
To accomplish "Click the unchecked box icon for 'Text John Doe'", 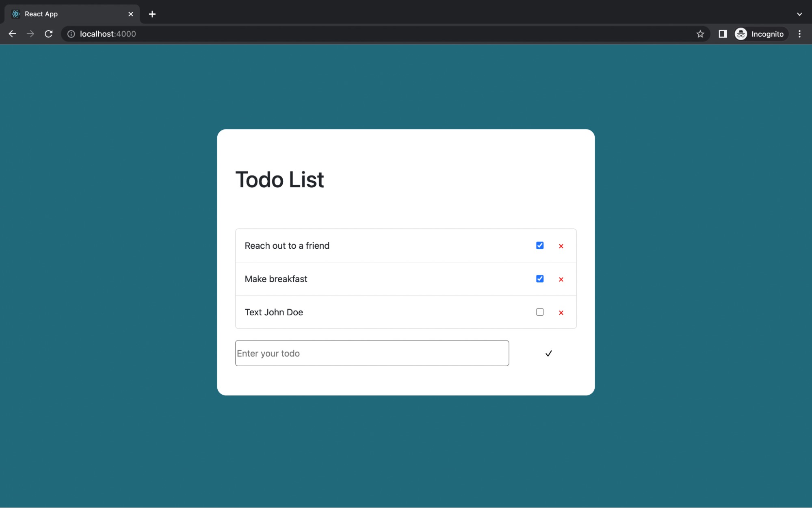I will [x=539, y=311].
